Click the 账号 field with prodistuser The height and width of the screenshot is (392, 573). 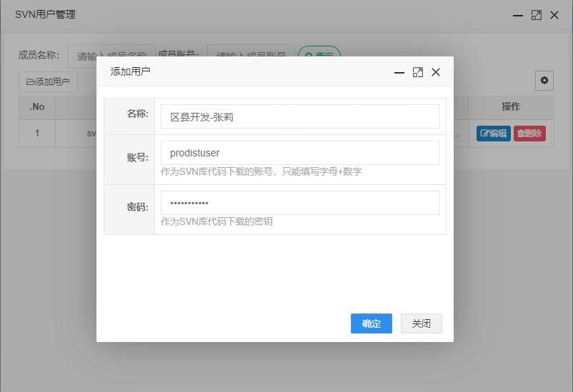[x=300, y=153]
